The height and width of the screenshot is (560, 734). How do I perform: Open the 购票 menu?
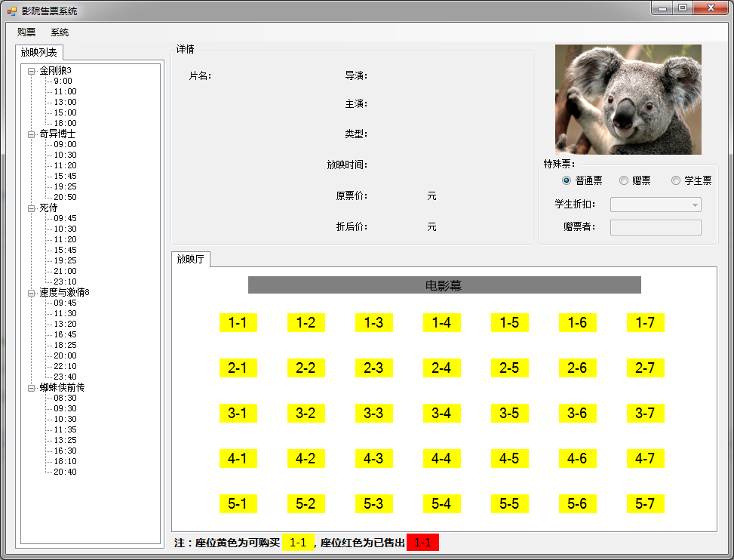26,32
